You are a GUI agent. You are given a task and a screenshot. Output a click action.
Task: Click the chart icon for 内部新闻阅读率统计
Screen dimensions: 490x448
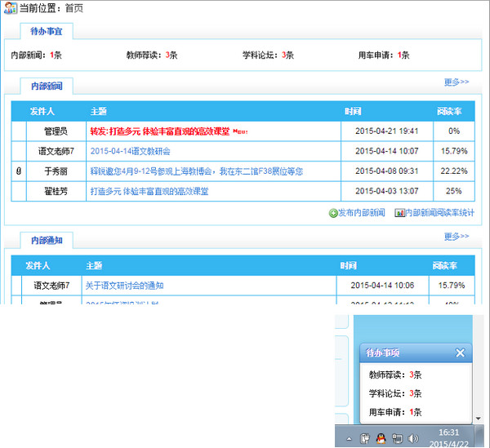399,213
